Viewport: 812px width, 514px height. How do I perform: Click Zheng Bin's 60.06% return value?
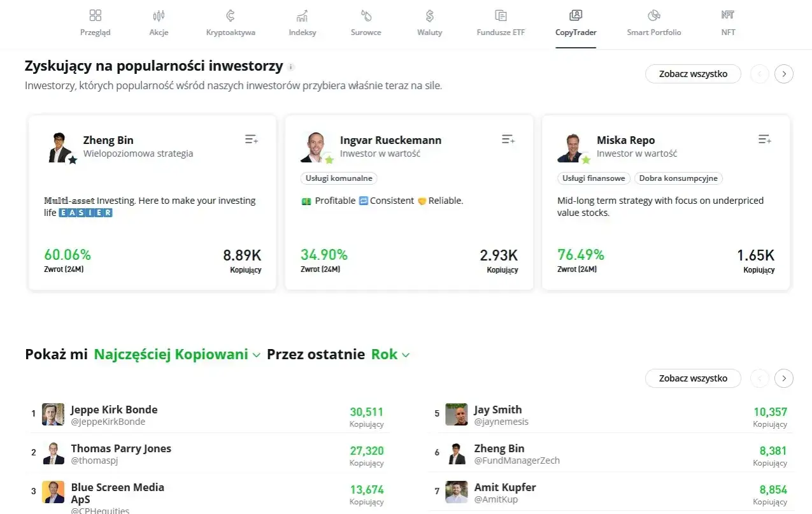pyautogui.click(x=68, y=255)
